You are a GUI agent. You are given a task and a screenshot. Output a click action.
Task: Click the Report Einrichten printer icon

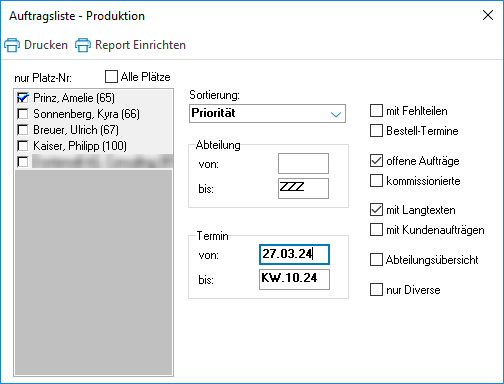pyautogui.click(x=83, y=45)
